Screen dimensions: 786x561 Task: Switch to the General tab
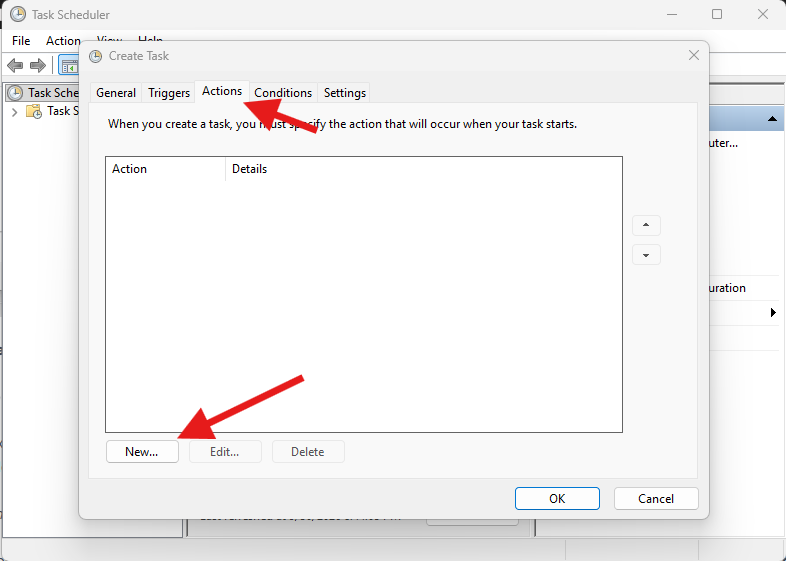(x=116, y=93)
